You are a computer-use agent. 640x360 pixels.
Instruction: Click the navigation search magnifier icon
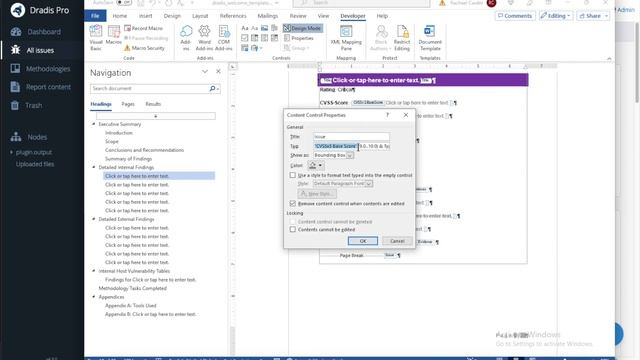point(212,89)
